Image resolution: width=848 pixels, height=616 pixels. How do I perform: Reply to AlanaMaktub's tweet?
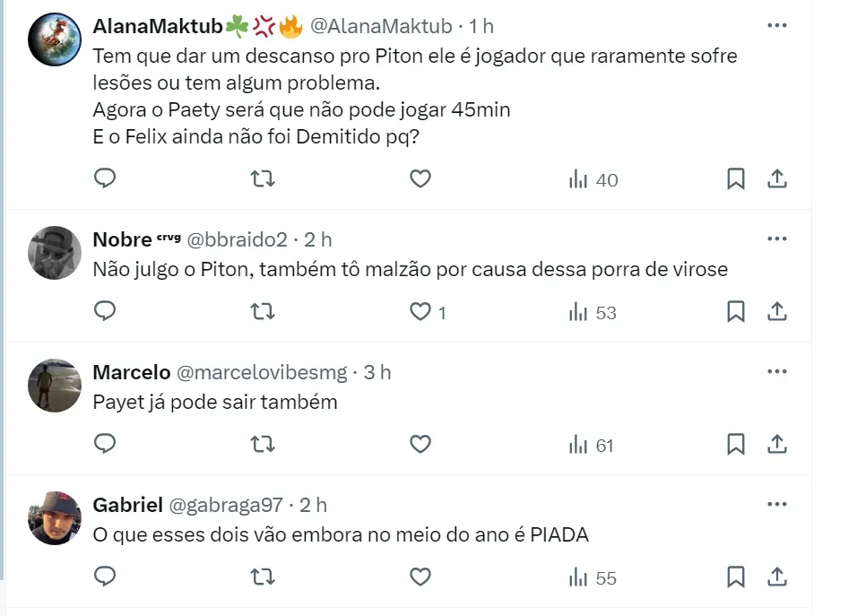coord(105,179)
